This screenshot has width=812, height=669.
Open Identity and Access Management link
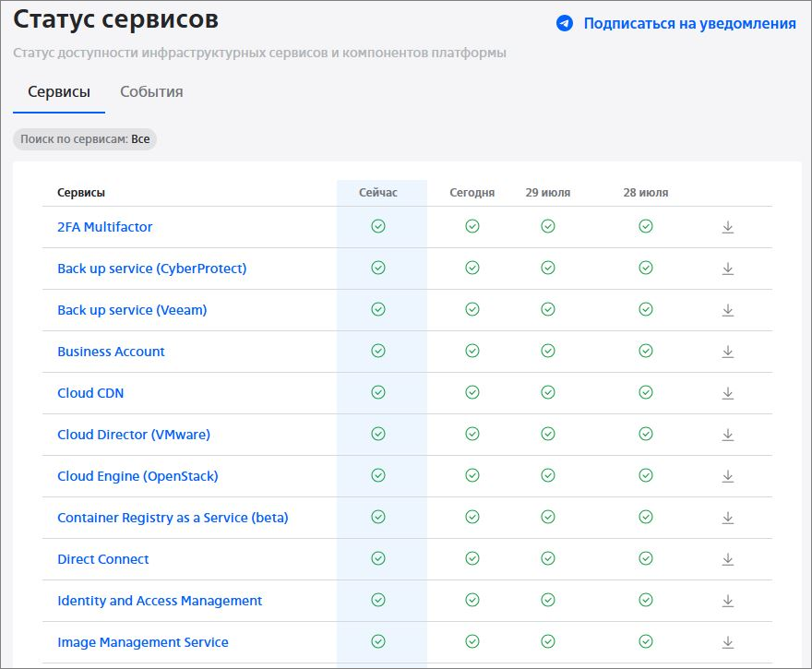pos(160,601)
